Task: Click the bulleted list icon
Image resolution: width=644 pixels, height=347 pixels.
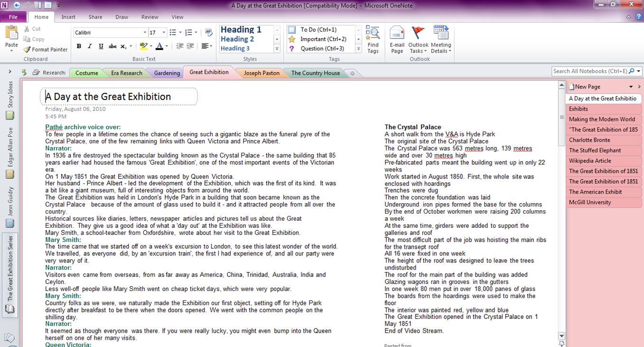Action: tap(172, 32)
